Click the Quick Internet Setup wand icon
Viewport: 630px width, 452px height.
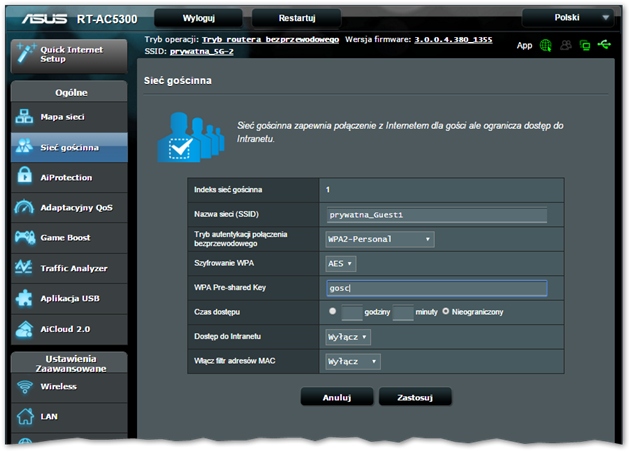(26, 53)
